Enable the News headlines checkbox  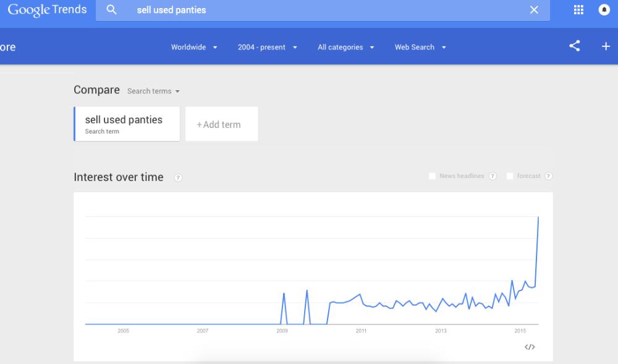[433, 176]
